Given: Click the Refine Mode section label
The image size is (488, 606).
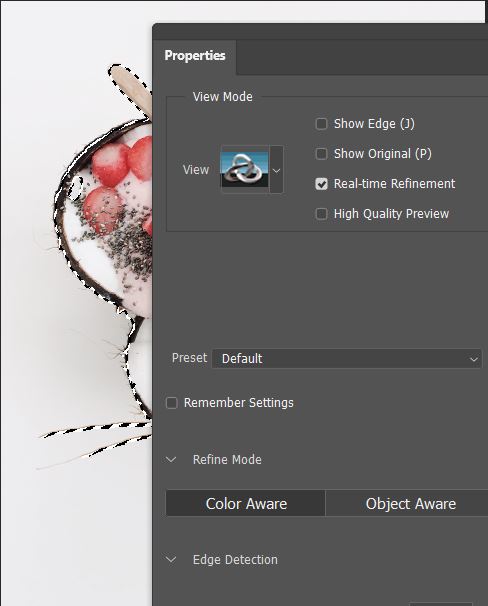Looking at the screenshot, I should (x=227, y=460).
